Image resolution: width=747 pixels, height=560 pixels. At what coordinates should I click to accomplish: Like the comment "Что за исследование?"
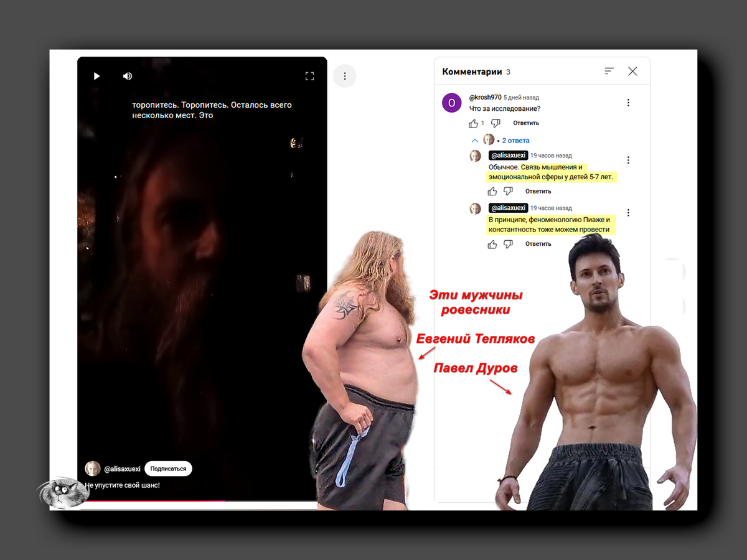[474, 123]
